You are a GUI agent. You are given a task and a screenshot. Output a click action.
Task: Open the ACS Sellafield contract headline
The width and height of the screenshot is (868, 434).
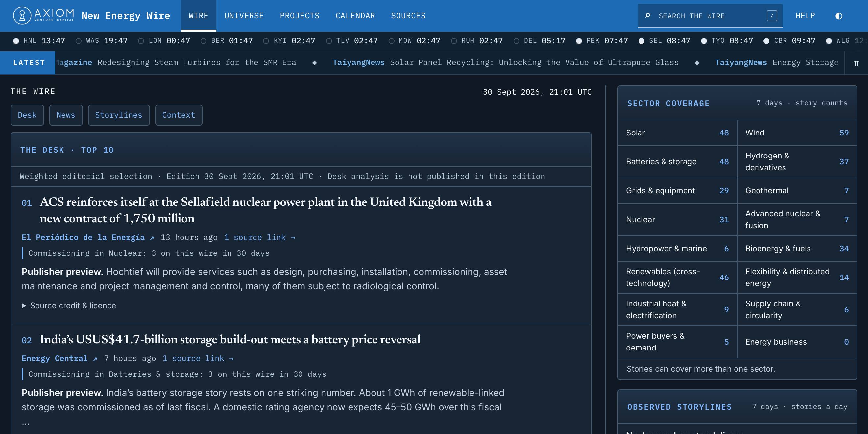click(266, 210)
